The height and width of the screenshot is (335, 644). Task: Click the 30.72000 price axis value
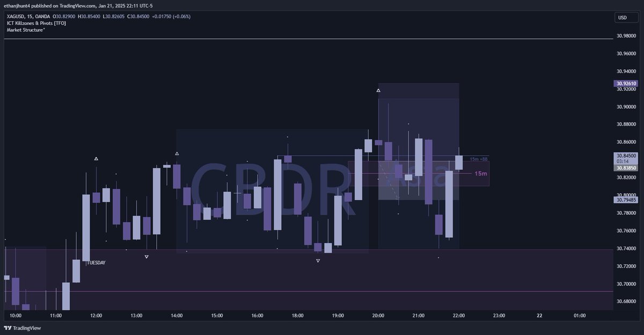coord(626,266)
